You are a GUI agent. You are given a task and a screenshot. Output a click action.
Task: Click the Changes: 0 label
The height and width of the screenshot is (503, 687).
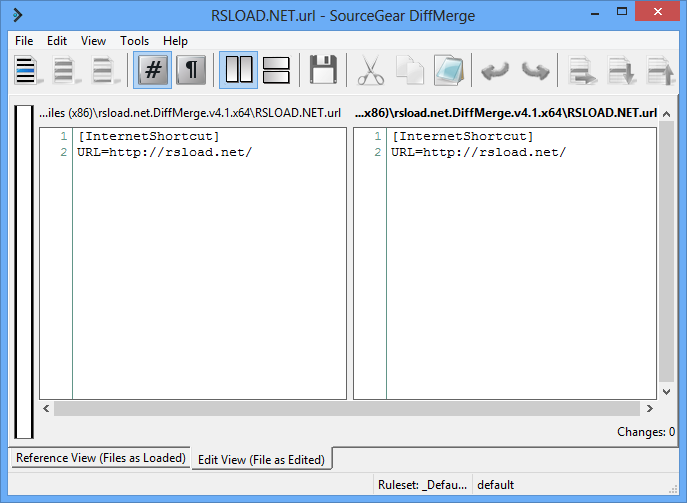point(646,432)
